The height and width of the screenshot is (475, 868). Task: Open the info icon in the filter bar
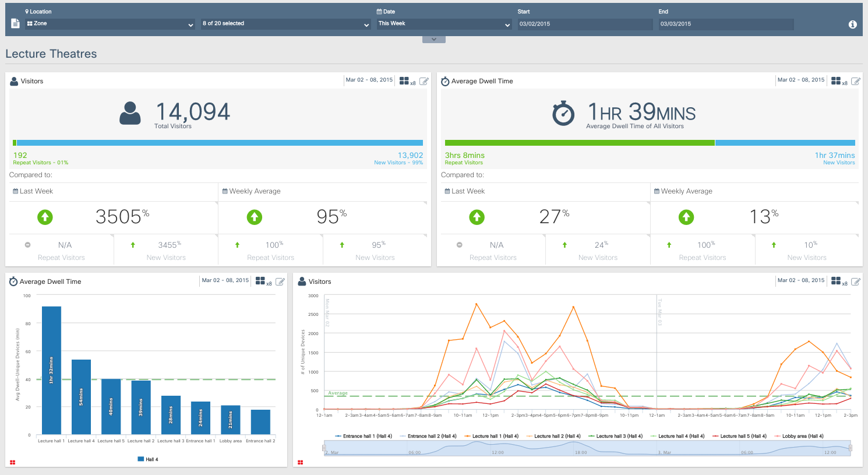tap(852, 24)
